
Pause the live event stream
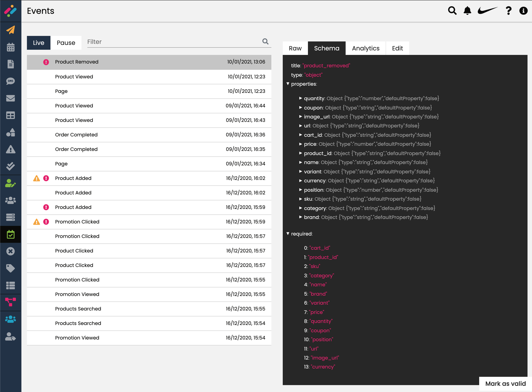coord(66,43)
